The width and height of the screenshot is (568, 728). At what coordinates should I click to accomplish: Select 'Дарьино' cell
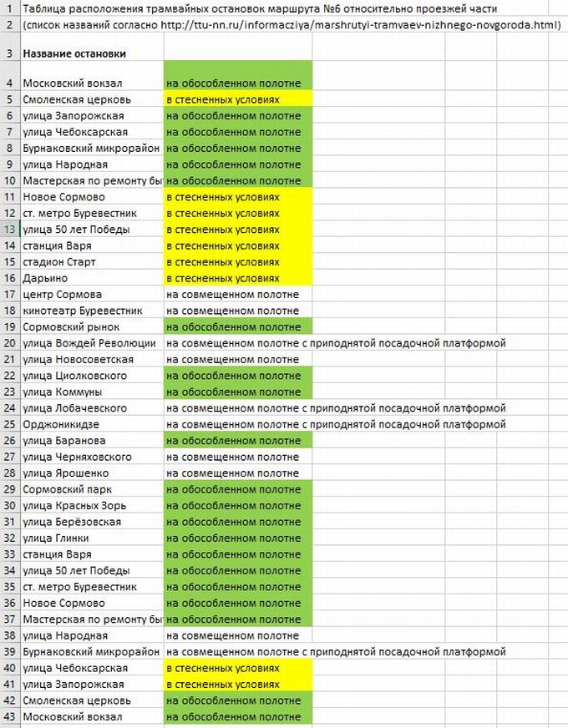pos(92,278)
